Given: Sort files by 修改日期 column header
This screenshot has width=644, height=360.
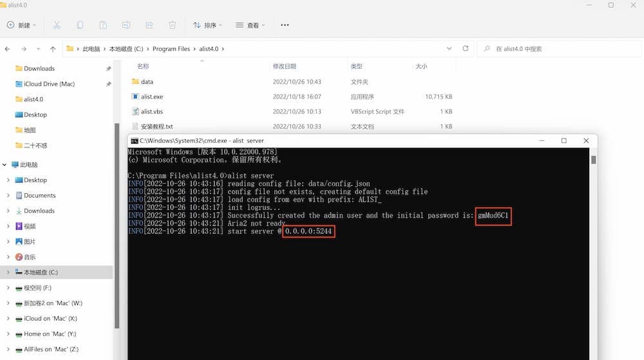Looking at the screenshot, I should coord(284,66).
